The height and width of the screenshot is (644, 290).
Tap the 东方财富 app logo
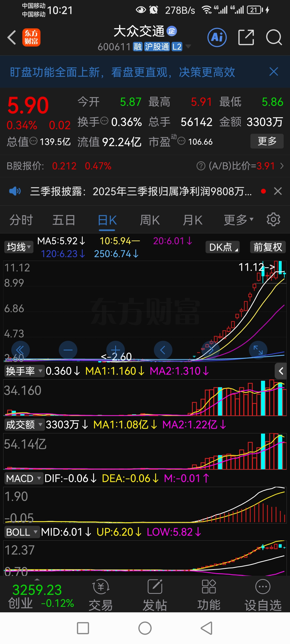tap(31, 37)
